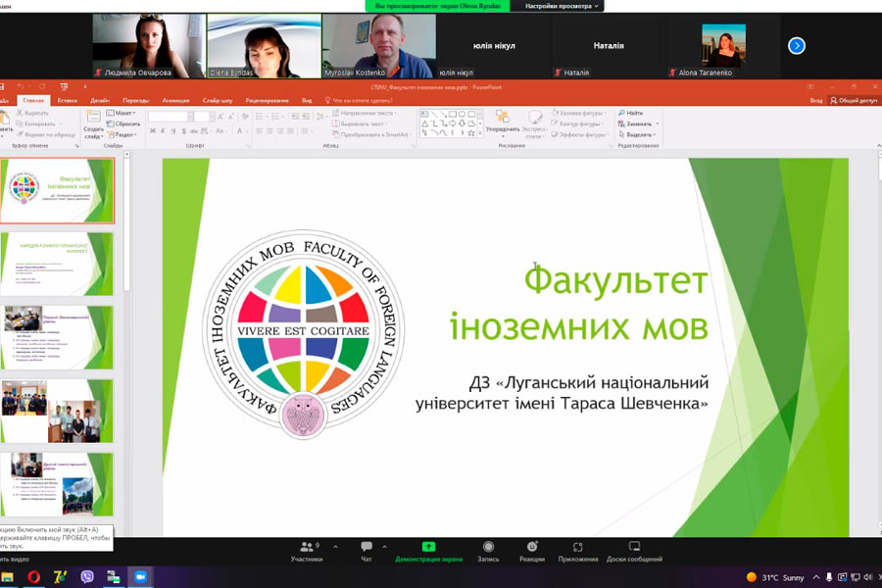Click Zoom taskbar icon

point(140,577)
